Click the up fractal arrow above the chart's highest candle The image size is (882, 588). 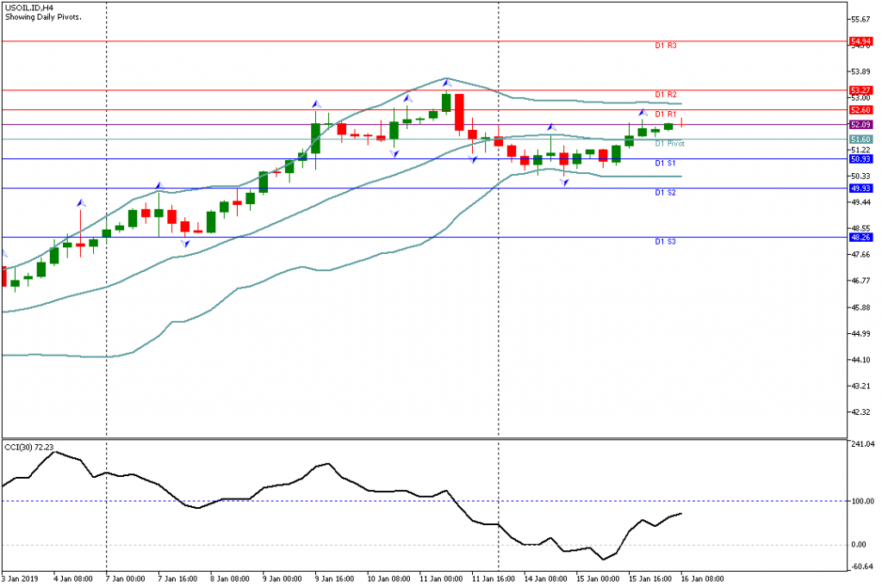point(446,83)
